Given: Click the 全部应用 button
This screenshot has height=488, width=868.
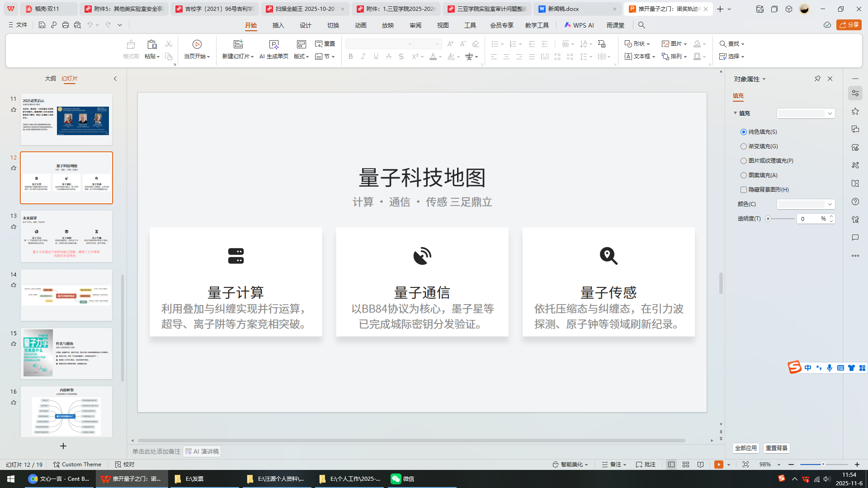Looking at the screenshot, I should point(745,448).
